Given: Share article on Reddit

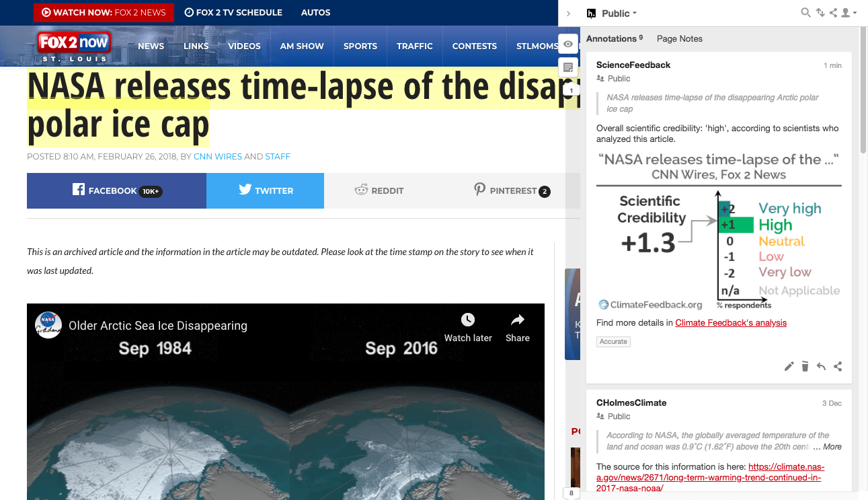Looking at the screenshot, I should click(x=379, y=190).
